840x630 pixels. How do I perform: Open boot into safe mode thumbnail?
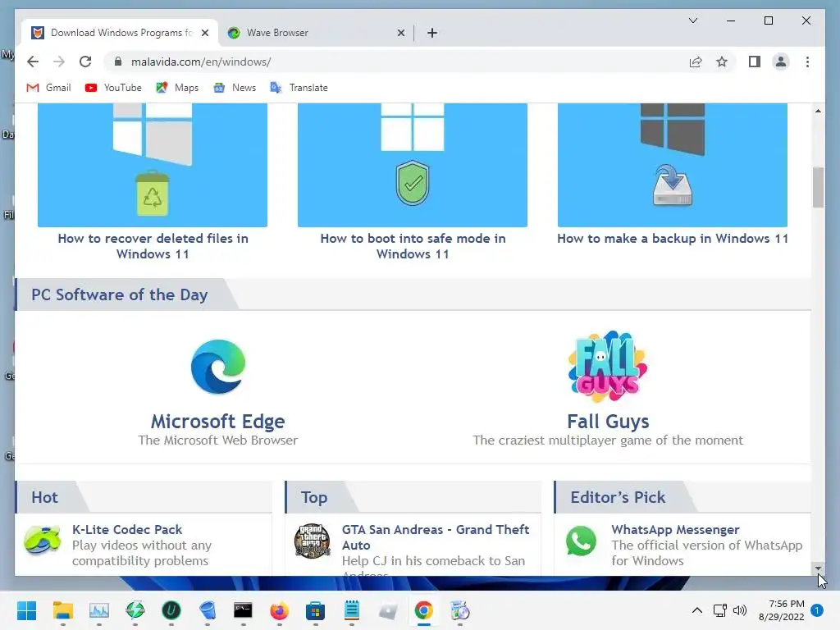click(x=413, y=165)
